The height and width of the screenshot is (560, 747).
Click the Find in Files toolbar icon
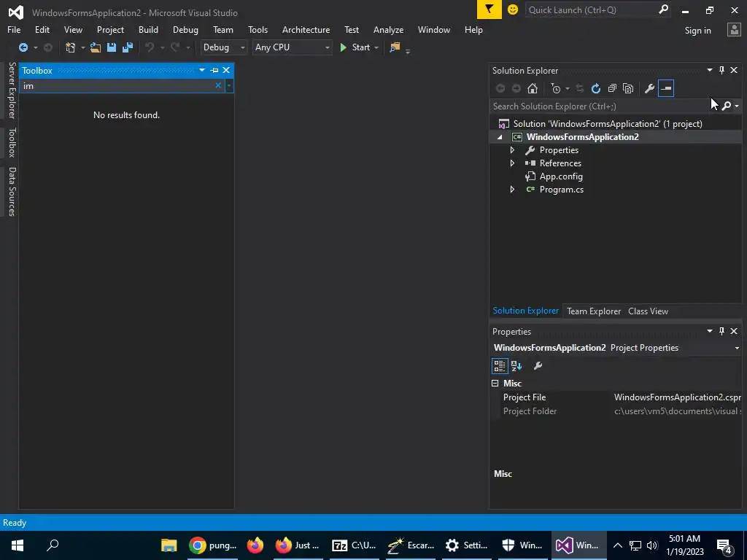395,47
